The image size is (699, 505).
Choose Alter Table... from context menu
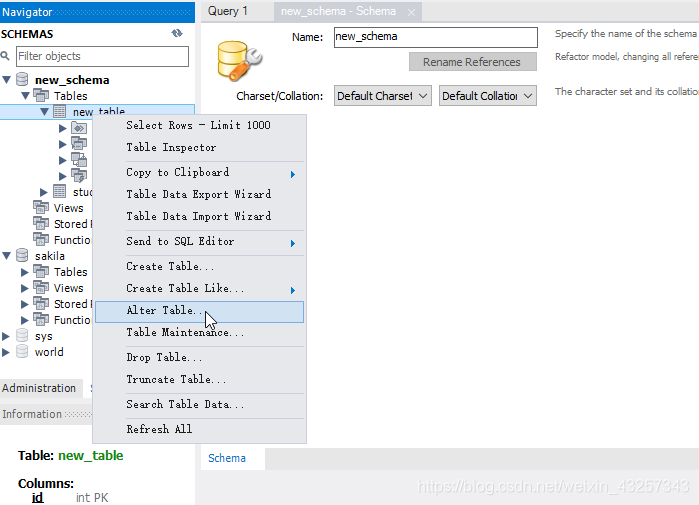tap(199, 311)
